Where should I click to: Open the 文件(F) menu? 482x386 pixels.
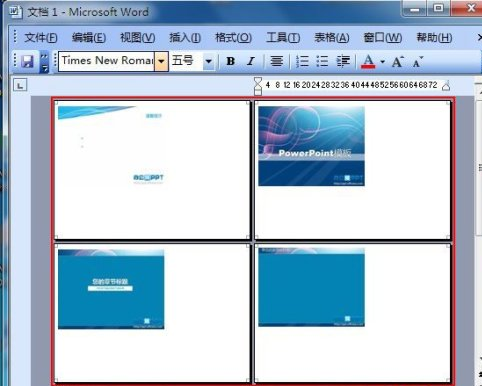click(41, 37)
